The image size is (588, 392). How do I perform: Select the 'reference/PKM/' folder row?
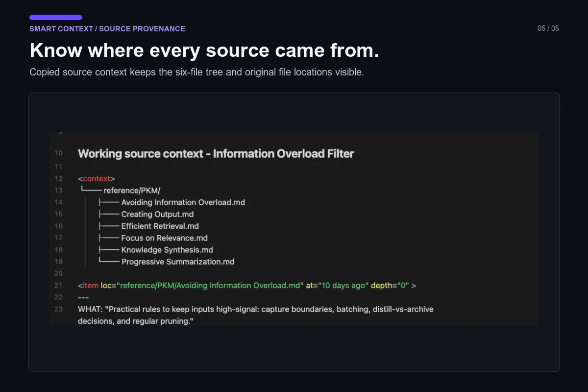click(132, 191)
